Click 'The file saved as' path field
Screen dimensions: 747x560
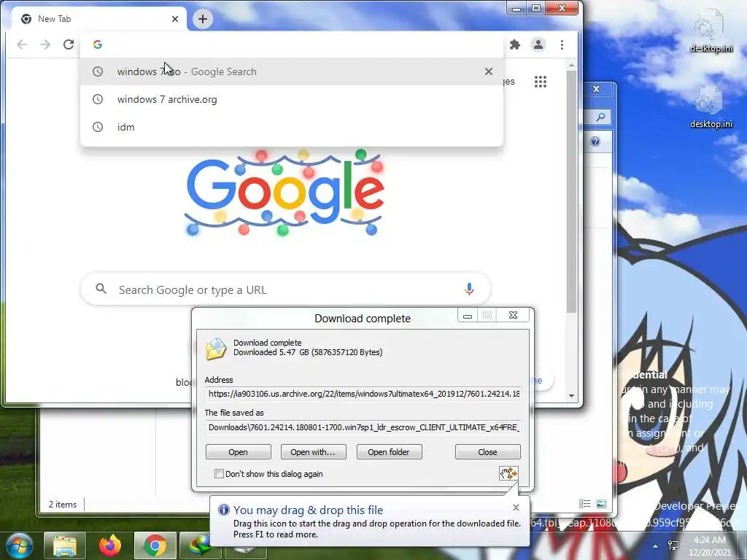[x=363, y=427]
